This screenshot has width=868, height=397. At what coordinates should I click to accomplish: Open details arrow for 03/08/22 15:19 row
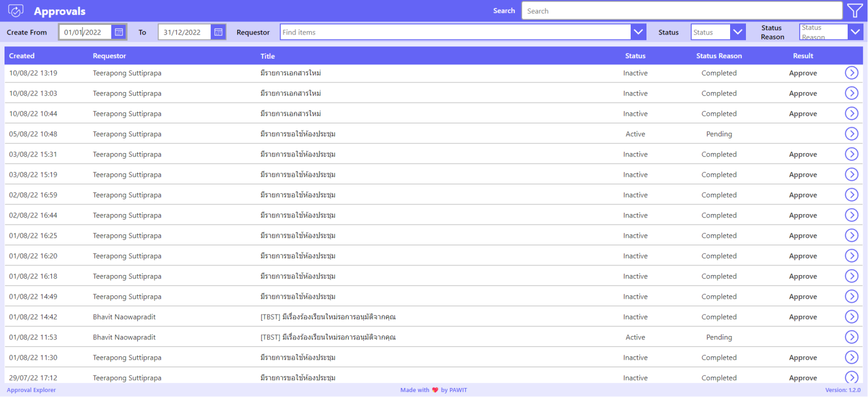(x=852, y=174)
